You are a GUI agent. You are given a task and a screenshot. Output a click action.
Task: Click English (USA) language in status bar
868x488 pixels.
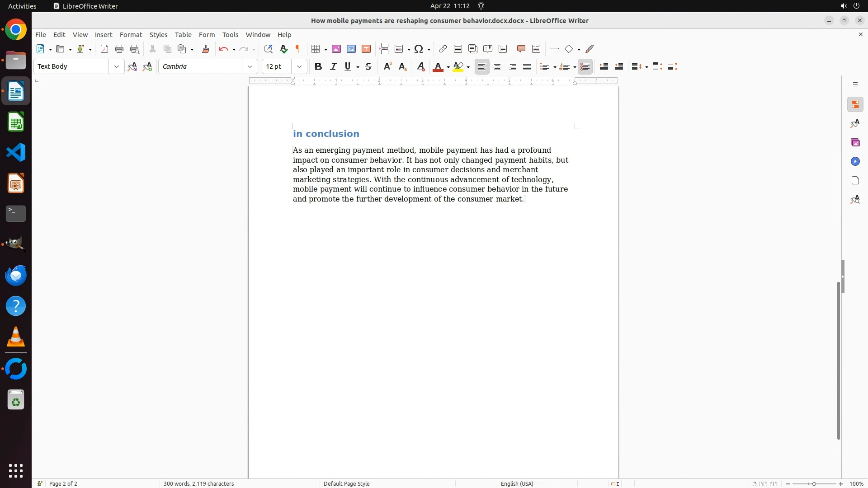pyautogui.click(x=517, y=483)
